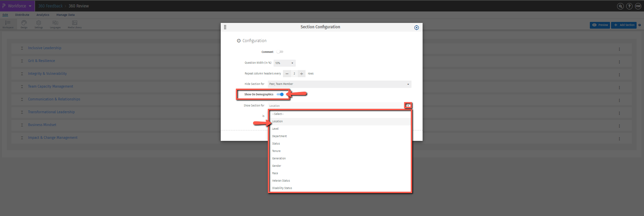Expand the Team Capacity Management section
Viewport: 644px width, 216px height.
tap(22, 87)
